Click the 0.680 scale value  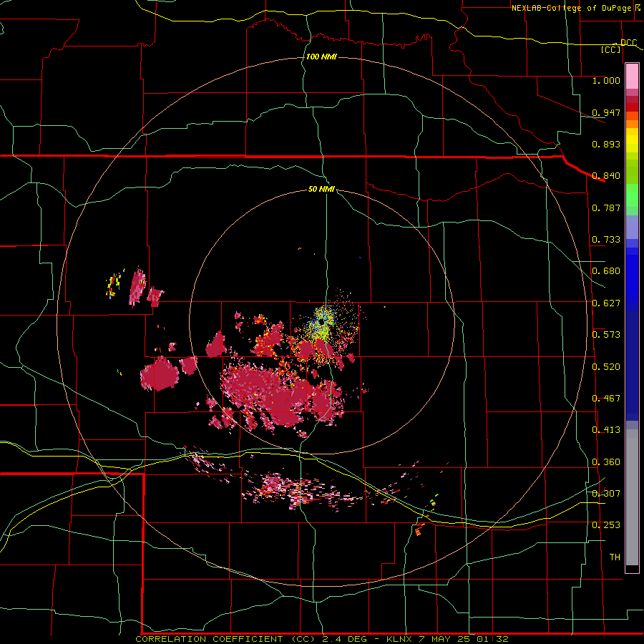[606, 271]
